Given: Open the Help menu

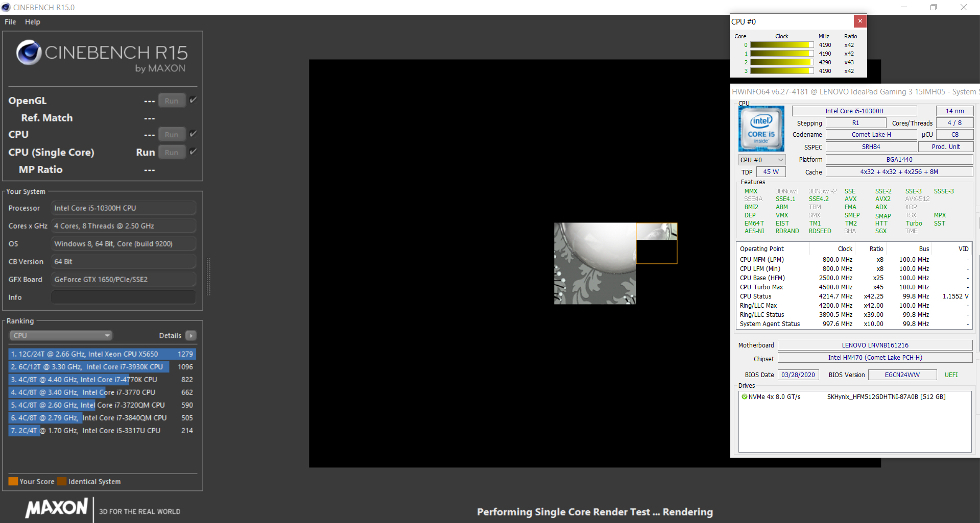Looking at the screenshot, I should [33, 22].
